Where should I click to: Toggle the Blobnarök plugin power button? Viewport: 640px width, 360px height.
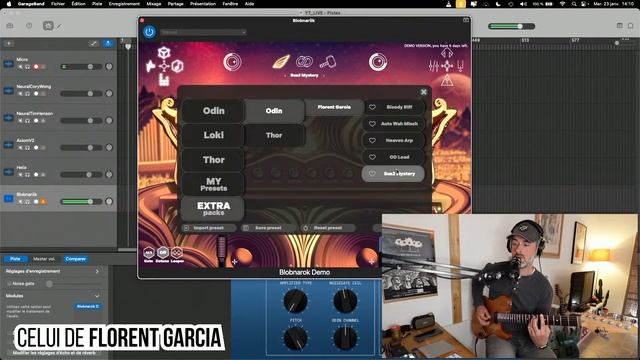149,32
